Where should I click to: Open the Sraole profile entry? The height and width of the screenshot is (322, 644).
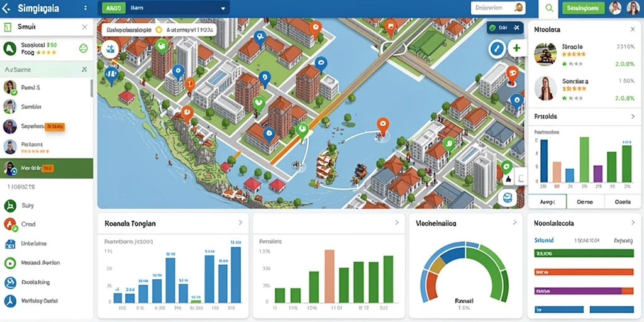click(x=584, y=55)
